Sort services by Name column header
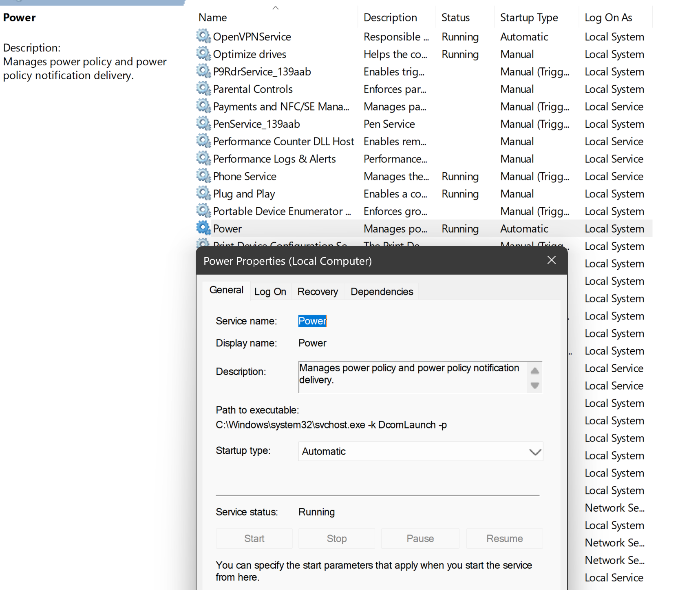700x590 pixels. [212, 18]
